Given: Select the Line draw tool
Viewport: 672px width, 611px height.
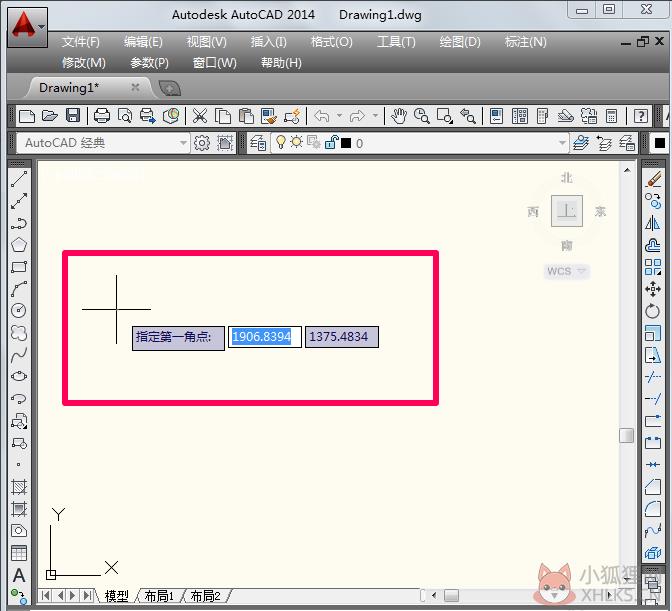Looking at the screenshot, I should coord(19,179).
